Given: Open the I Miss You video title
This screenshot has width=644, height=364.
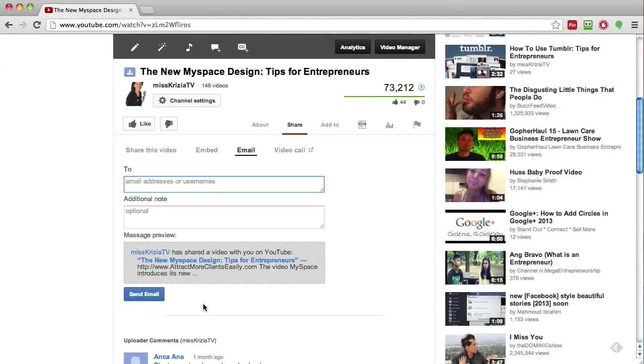Looking at the screenshot, I should [x=526, y=337].
